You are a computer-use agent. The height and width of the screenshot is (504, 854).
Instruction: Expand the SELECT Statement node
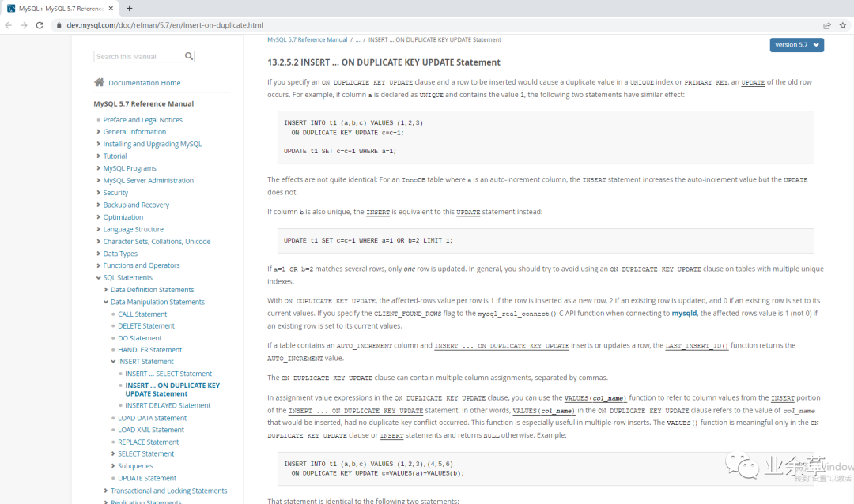click(x=113, y=453)
